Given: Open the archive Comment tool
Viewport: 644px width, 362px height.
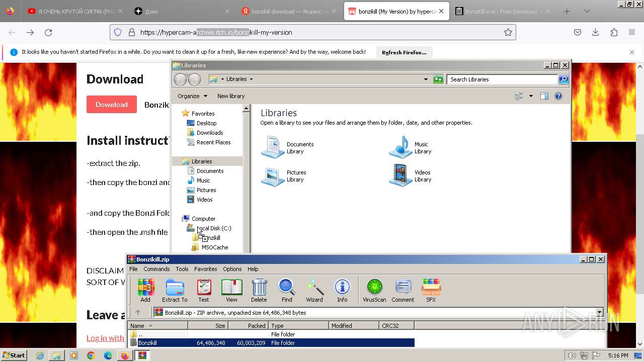Looking at the screenshot, I should (x=403, y=291).
